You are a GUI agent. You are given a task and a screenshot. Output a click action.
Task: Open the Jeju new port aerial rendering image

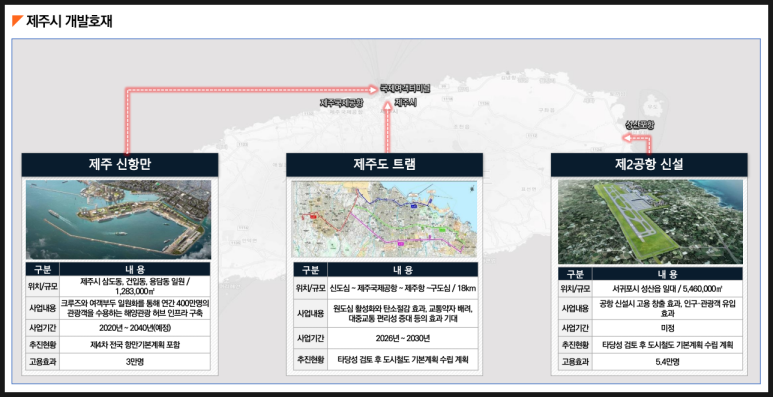(118, 219)
